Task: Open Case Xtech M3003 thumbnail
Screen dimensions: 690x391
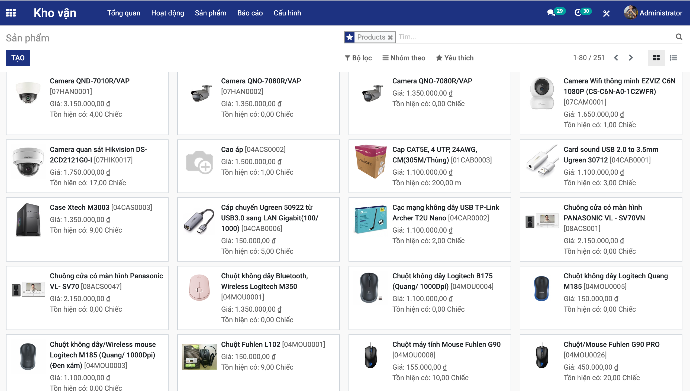Action: (28, 219)
